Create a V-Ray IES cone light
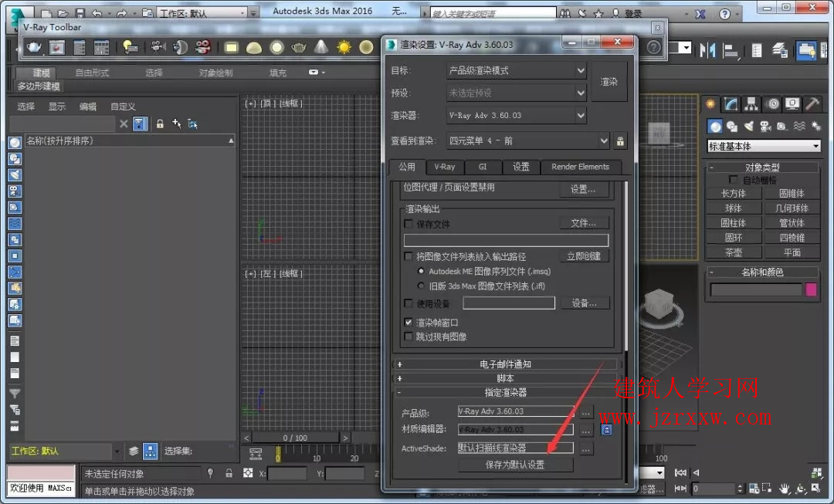Viewport: 834px width, 504px height. (321, 48)
